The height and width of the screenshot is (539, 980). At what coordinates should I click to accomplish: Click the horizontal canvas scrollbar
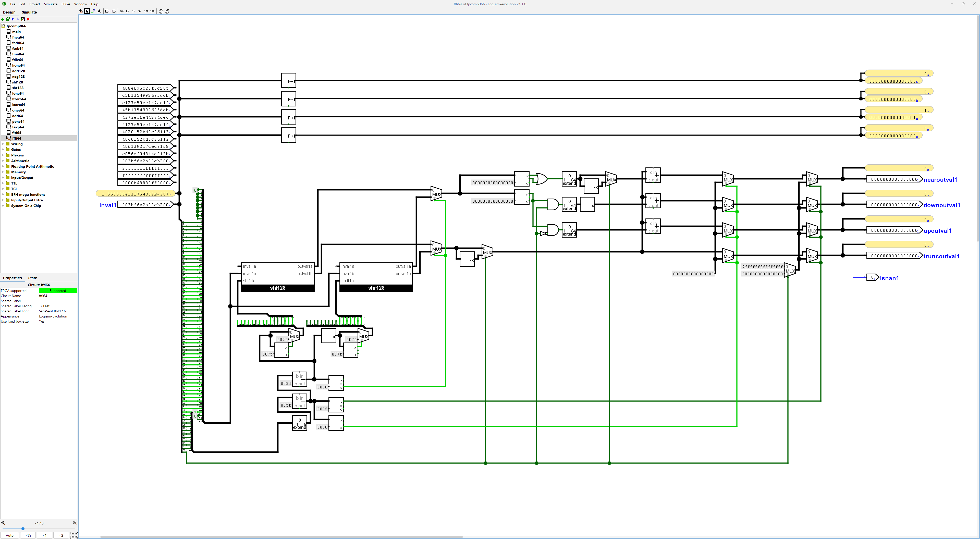click(281, 537)
